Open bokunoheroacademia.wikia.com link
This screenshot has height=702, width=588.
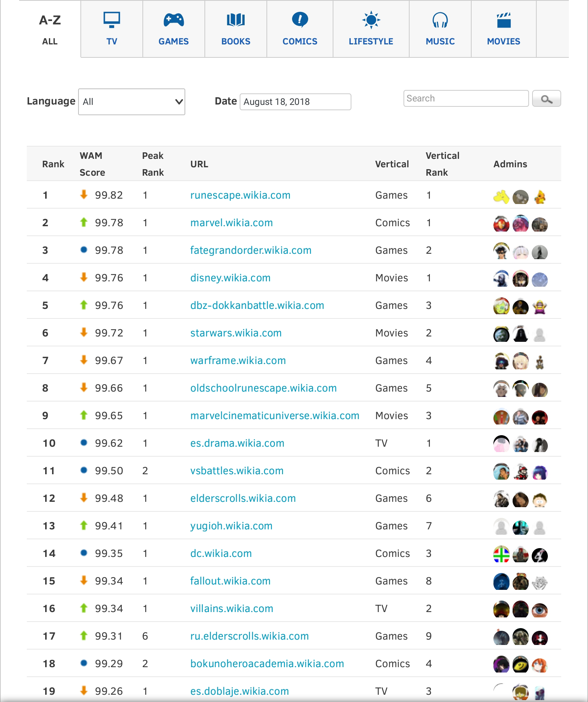coord(267,664)
